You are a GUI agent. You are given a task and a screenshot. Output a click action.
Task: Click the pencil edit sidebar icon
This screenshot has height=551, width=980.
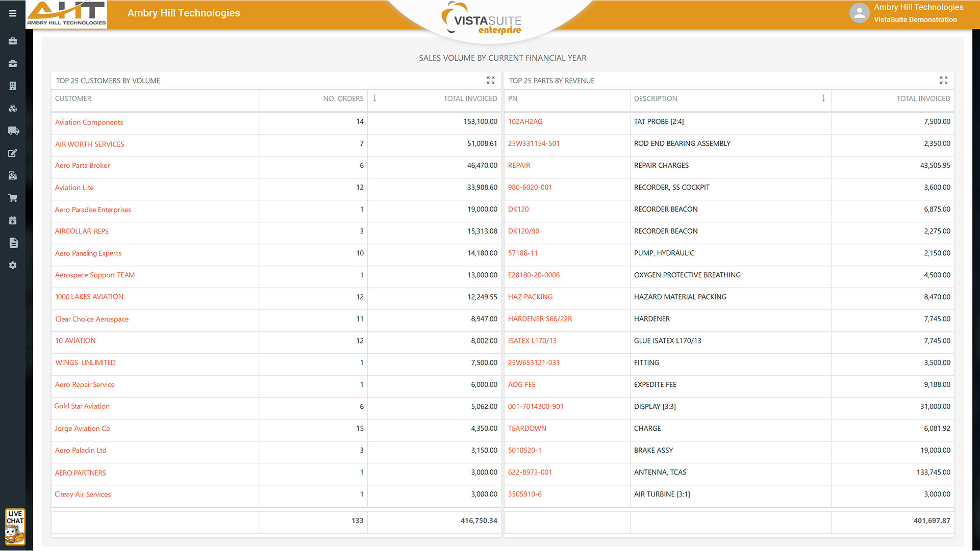click(x=13, y=153)
